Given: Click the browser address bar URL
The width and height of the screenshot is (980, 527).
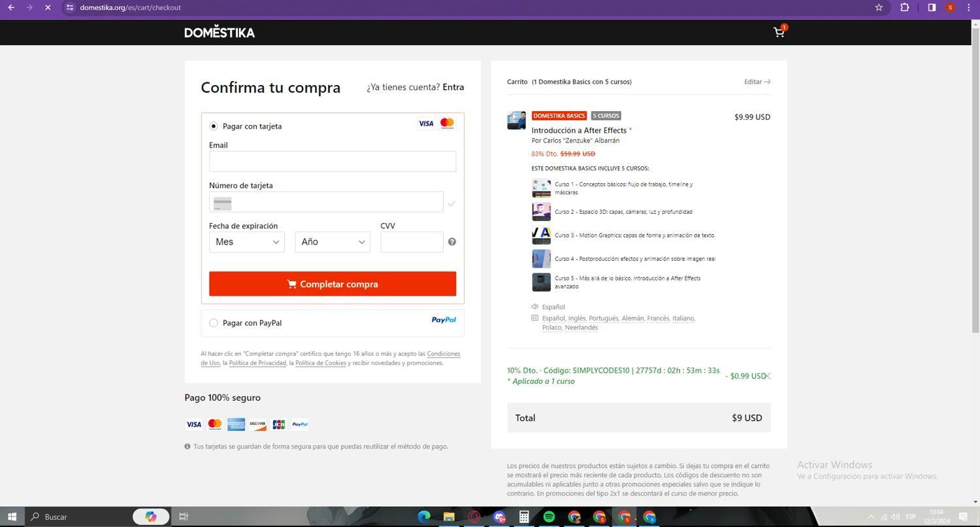Looking at the screenshot, I should [x=131, y=7].
